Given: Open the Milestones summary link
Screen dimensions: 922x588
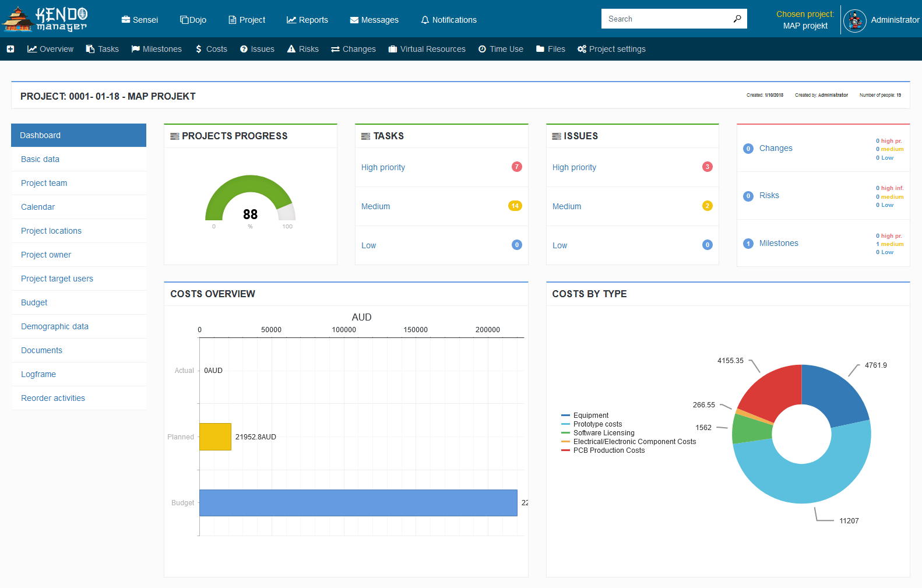Looking at the screenshot, I should click(x=779, y=243).
